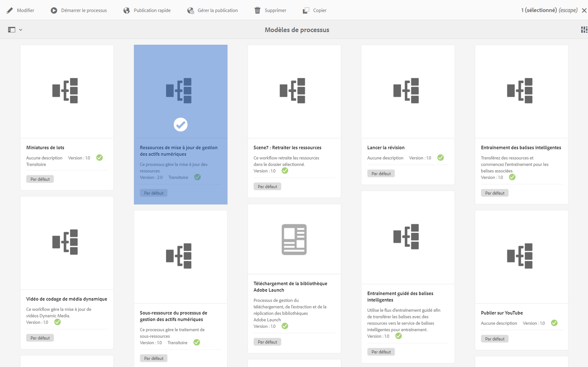Click the Démarrer le processus play icon

(x=54, y=11)
